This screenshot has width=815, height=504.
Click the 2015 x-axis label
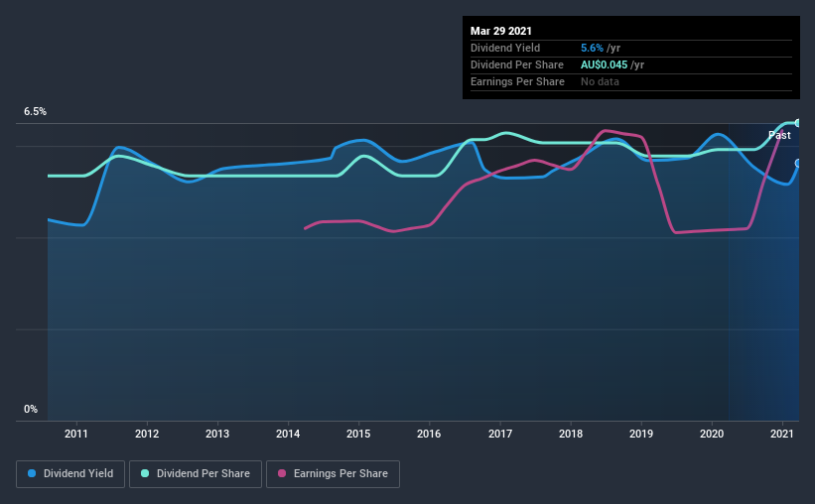point(358,434)
